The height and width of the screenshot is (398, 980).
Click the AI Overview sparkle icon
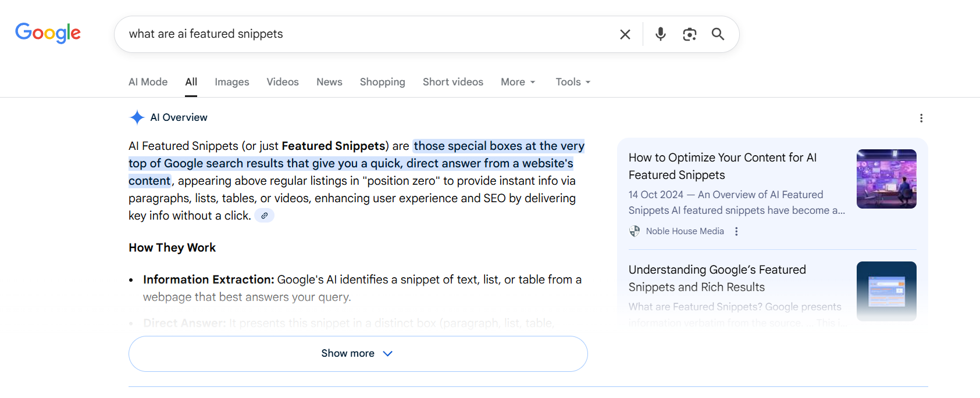point(137,117)
